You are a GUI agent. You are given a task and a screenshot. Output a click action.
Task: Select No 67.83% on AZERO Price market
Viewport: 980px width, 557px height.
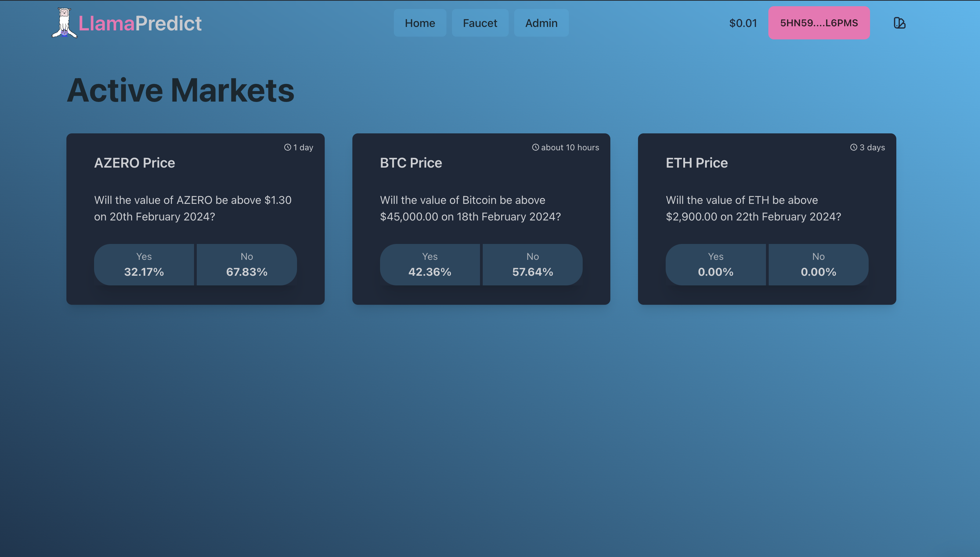(x=247, y=264)
